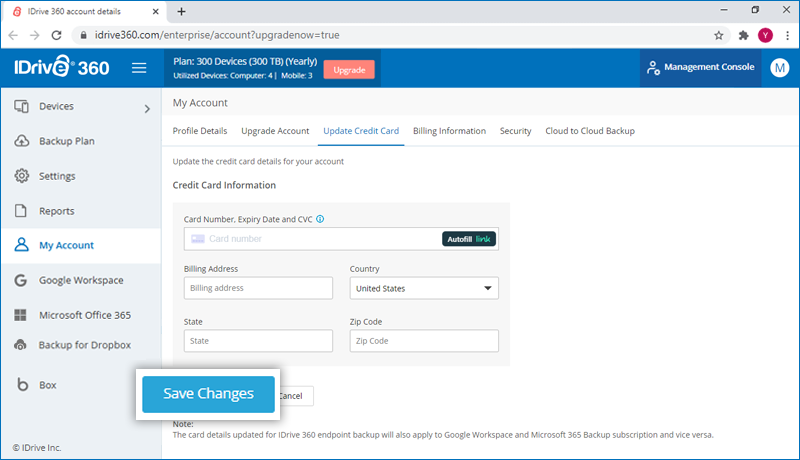
Task: Click the Google Workspace icon
Action: [20, 280]
